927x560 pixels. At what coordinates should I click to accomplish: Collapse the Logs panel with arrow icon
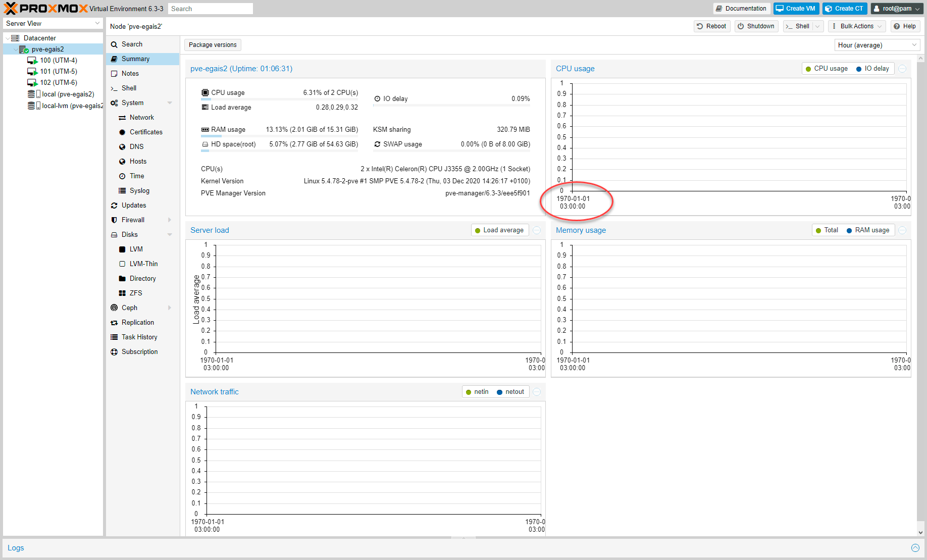click(915, 548)
